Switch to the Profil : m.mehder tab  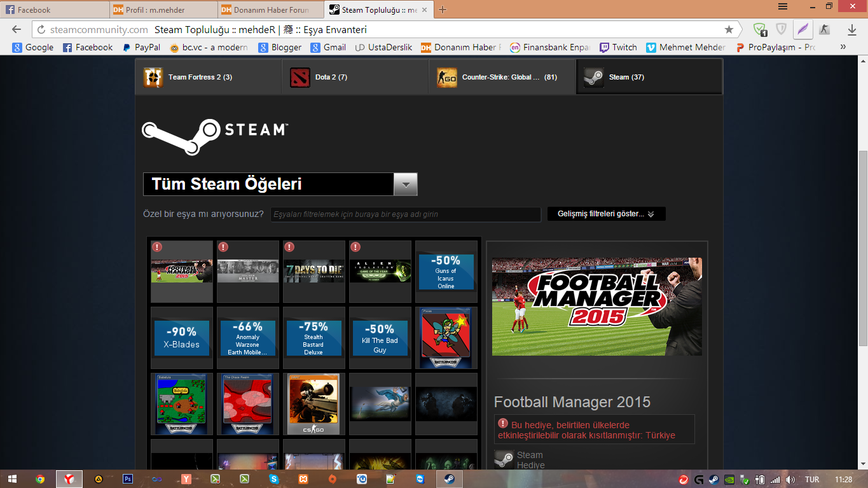click(163, 10)
